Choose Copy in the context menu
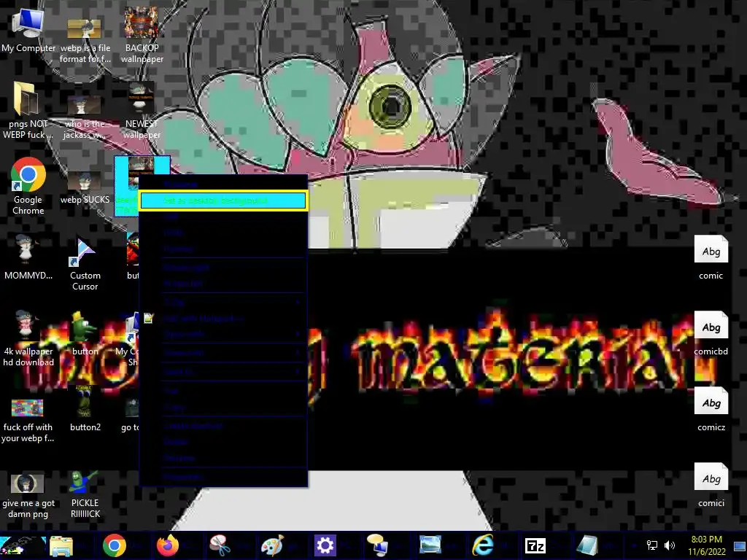This screenshot has height=560, width=747. (x=223, y=408)
